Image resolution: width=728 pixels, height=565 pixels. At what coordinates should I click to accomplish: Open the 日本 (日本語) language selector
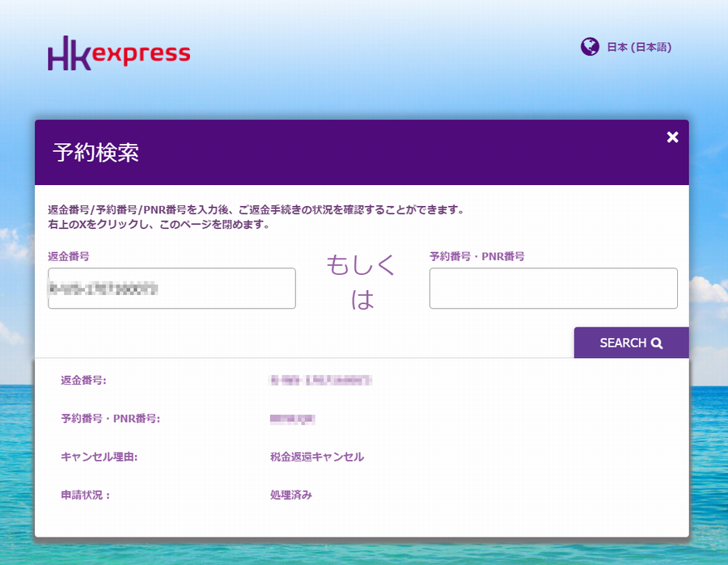pyautogui.click(x=639, y=48)
